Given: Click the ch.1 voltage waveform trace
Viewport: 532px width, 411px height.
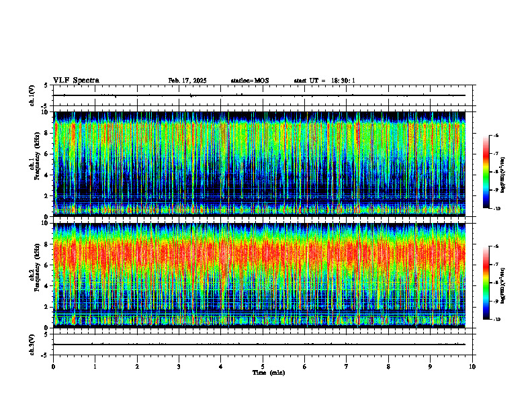Looking at the screenshot, I should point(259,95).
